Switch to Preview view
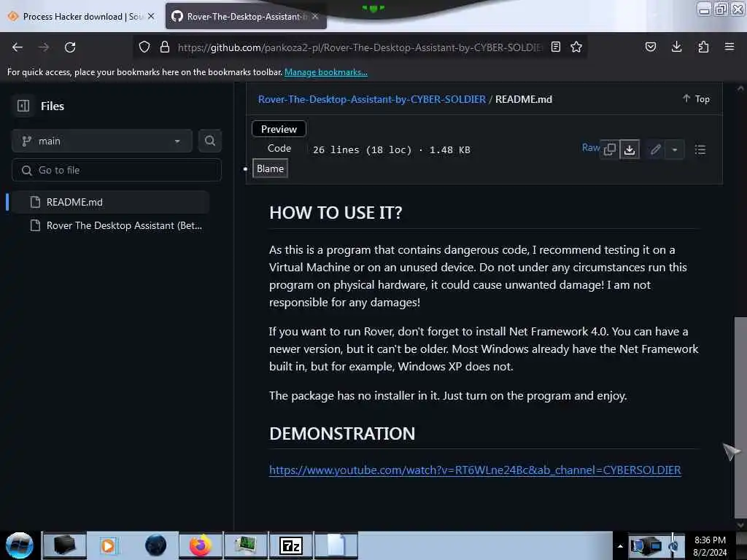This screenshot has width=747, height=560. pos(279,129)
